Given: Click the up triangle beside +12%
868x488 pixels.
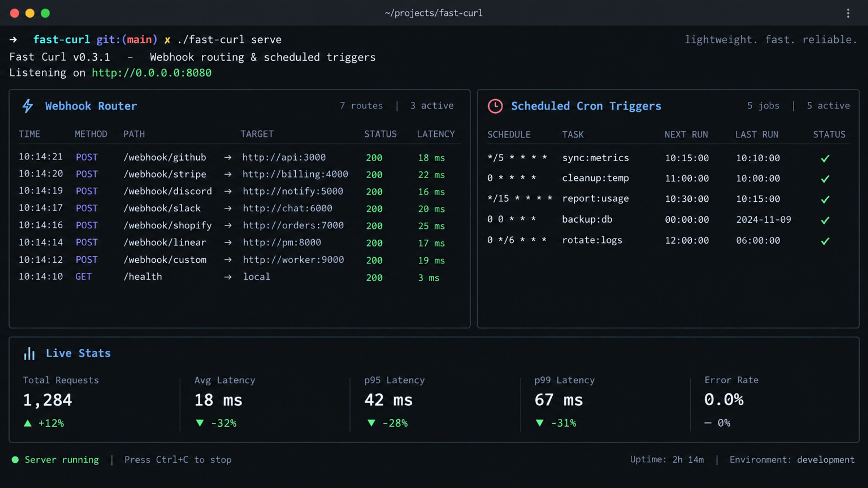Looking at the screenshot, I should coord(28,423).
